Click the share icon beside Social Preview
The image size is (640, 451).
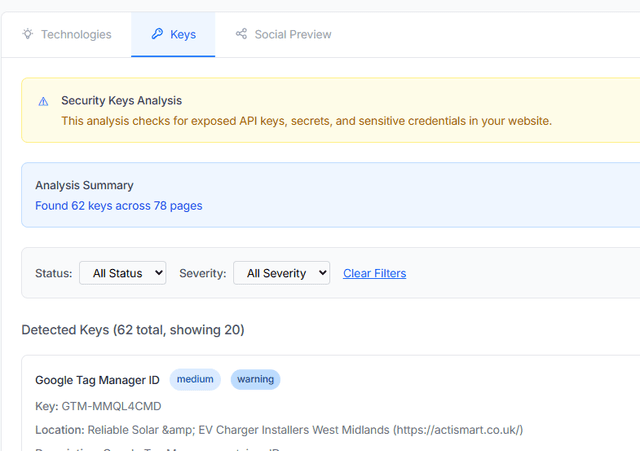pos(241,34)
